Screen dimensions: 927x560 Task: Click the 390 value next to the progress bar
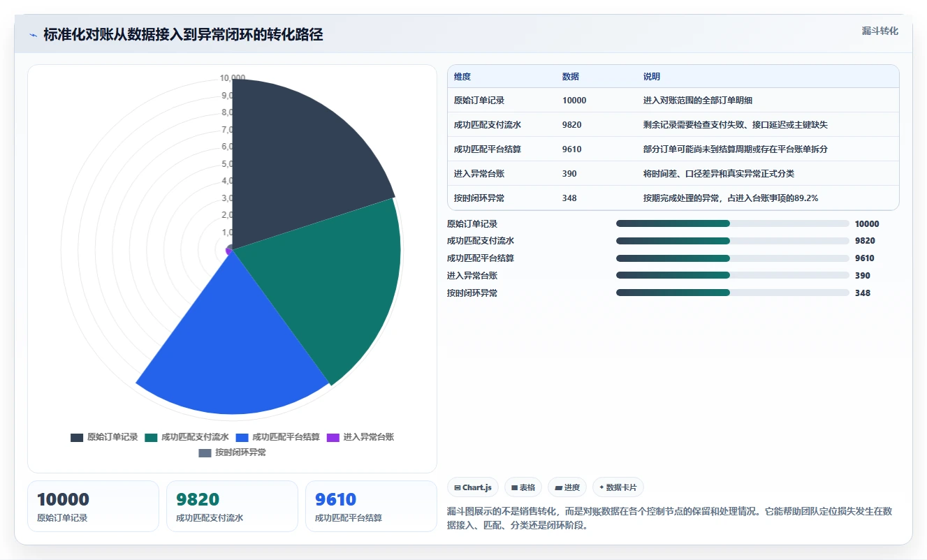click(863, 276)
